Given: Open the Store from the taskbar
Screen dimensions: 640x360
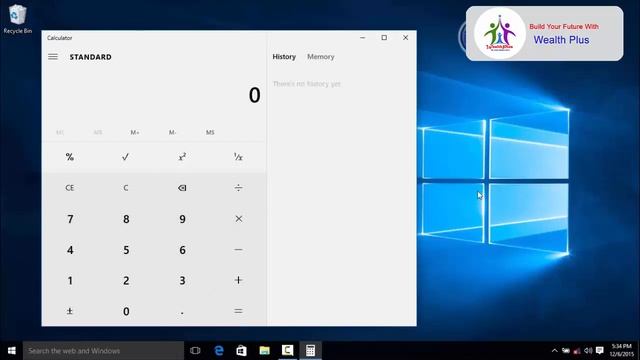Looking at the screenshot, I should tap(241, 351).
